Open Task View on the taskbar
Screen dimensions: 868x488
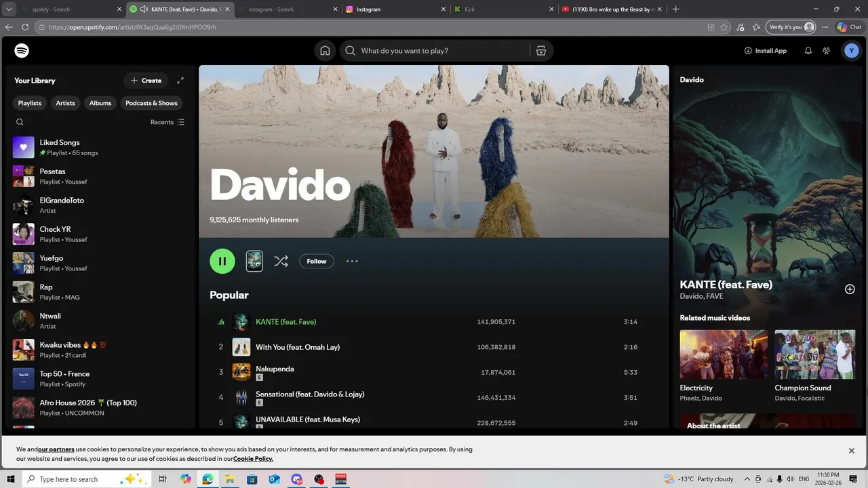point(163,479)
